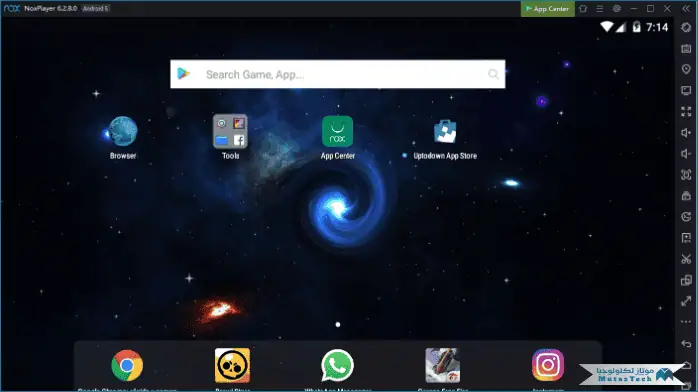The height and width of the screenshot is (392, 698).
Task: Click the Android 5 version label
Action: (x=96, y=8)
